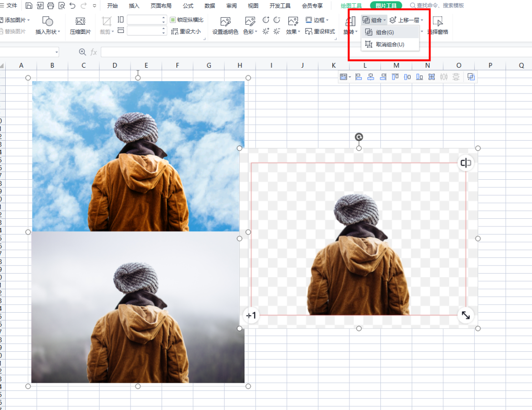
Task: Undo the last action
Action: click(72, 5)
